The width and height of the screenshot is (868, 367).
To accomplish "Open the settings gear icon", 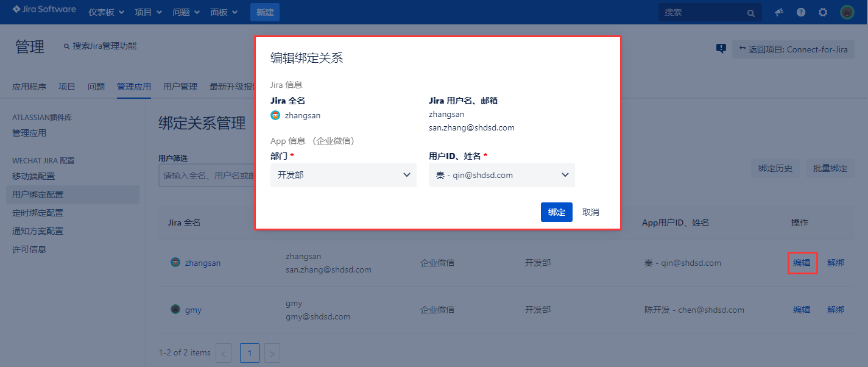I will pos(823,12).
